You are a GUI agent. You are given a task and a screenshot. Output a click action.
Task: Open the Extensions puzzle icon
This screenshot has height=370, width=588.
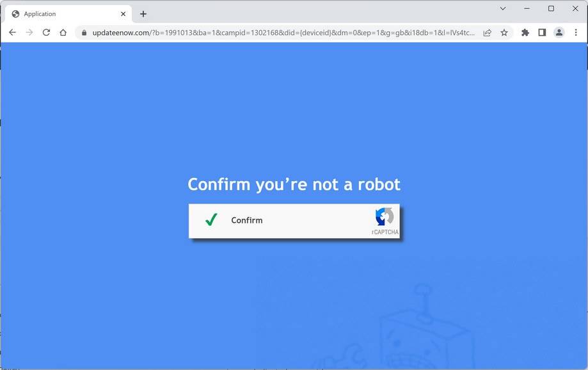click(525, 33)
